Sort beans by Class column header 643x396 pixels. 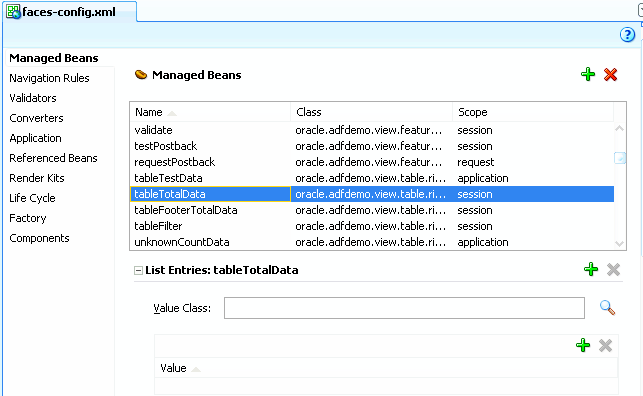372,112
